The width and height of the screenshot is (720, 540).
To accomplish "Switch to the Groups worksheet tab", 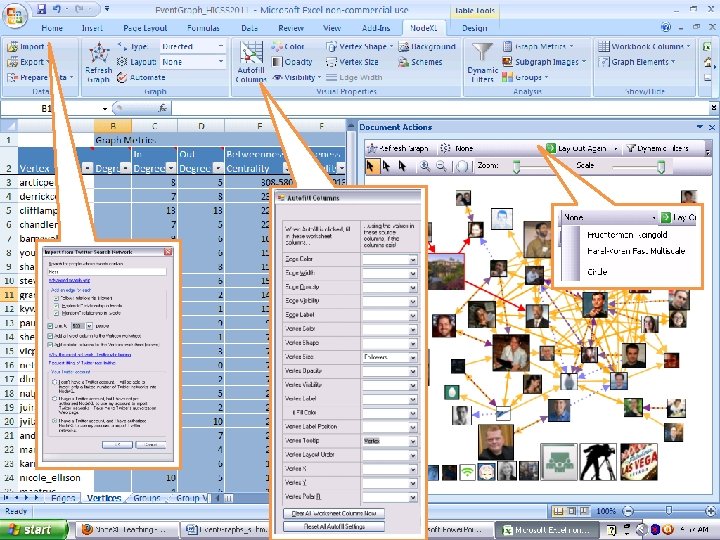I will 147,498.
